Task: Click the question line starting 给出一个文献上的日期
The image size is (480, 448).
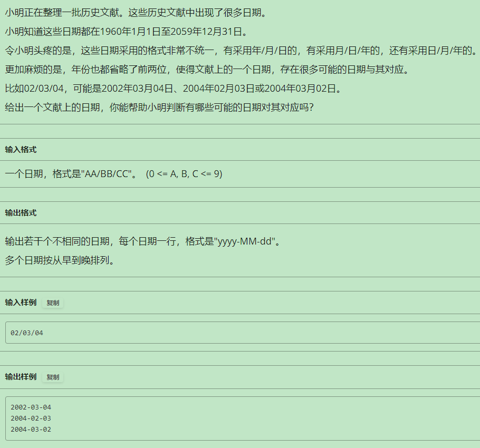Action: pos(159,108)
